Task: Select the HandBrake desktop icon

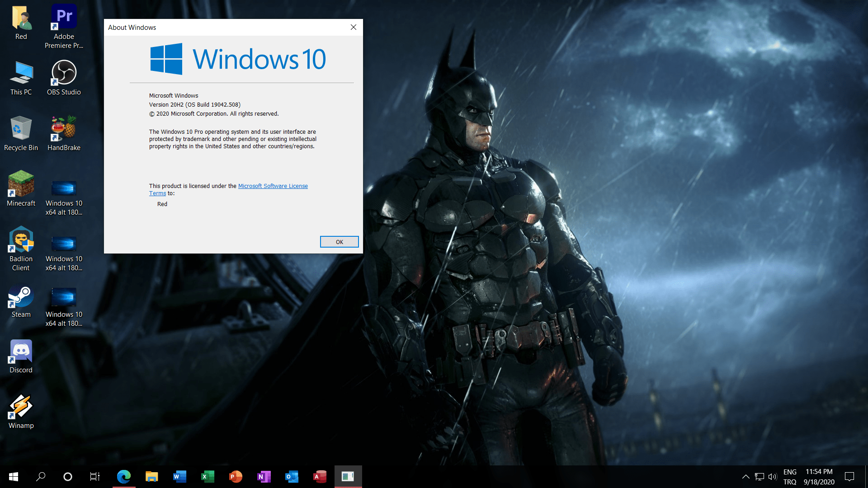Action: coord(64,133)
